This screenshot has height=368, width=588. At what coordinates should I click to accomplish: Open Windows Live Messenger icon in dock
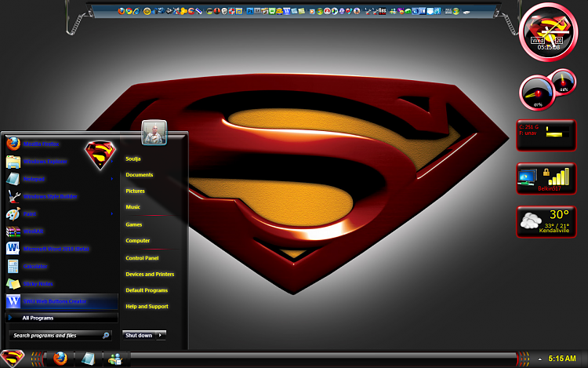(x=394, y=11)
